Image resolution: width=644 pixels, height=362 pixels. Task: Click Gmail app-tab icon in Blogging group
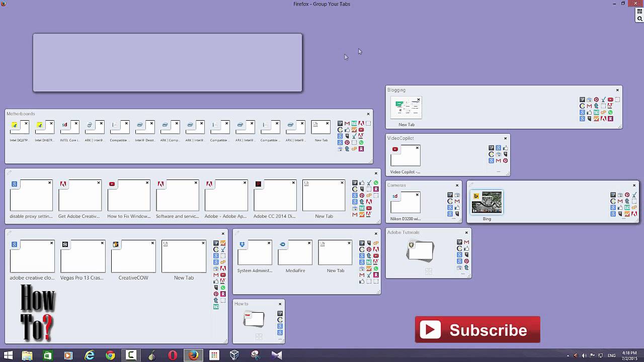coord(589,106)
